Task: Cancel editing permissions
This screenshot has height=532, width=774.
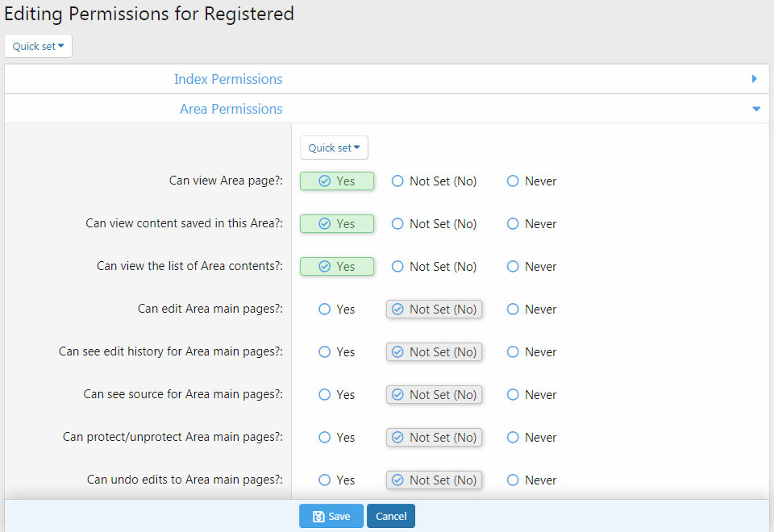Action: point(390,516)
